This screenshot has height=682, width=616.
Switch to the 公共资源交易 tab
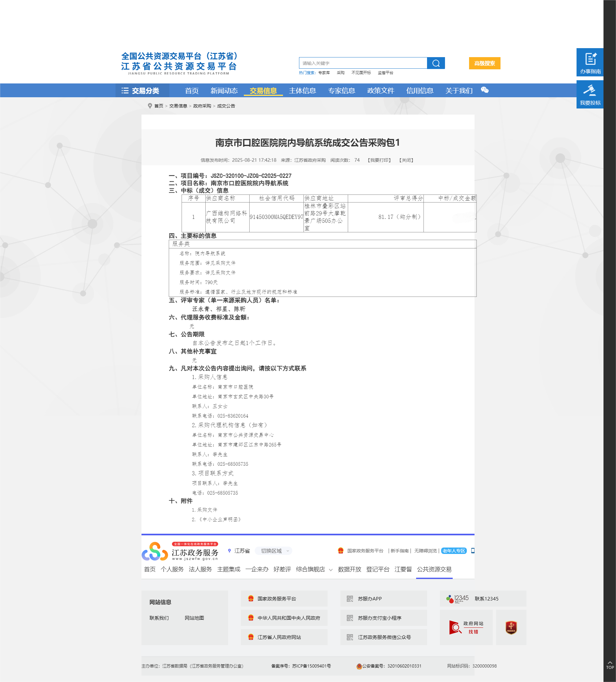[434, 569]
